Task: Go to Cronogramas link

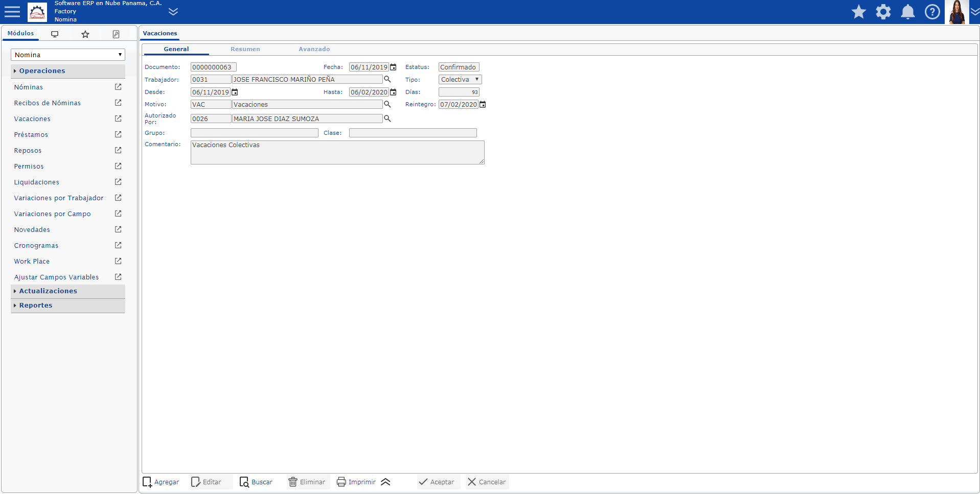Action: 36,246
